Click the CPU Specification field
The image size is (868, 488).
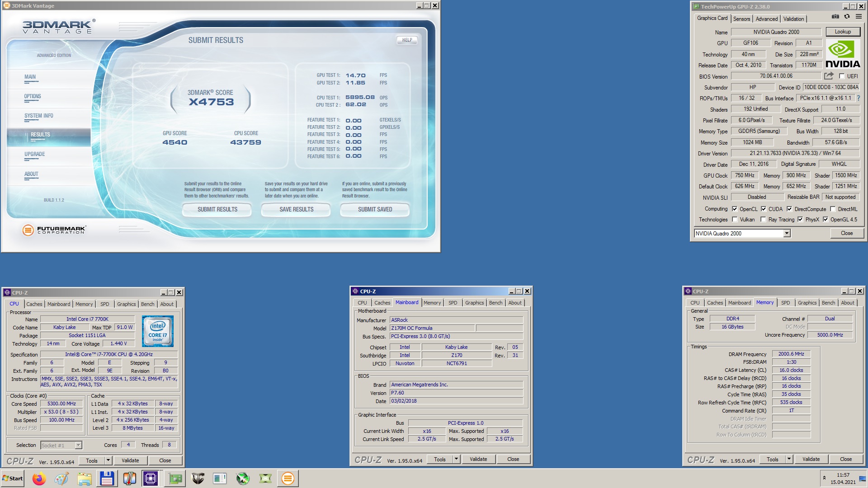108,355
